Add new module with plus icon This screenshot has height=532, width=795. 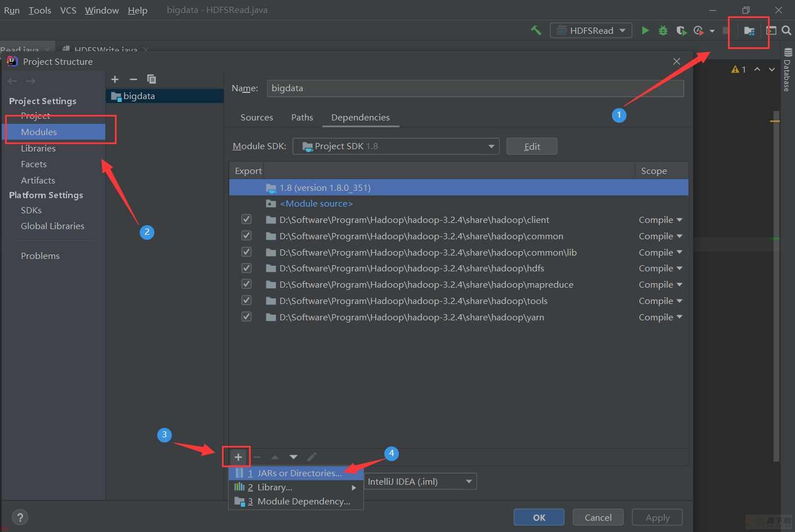[115, 79]
